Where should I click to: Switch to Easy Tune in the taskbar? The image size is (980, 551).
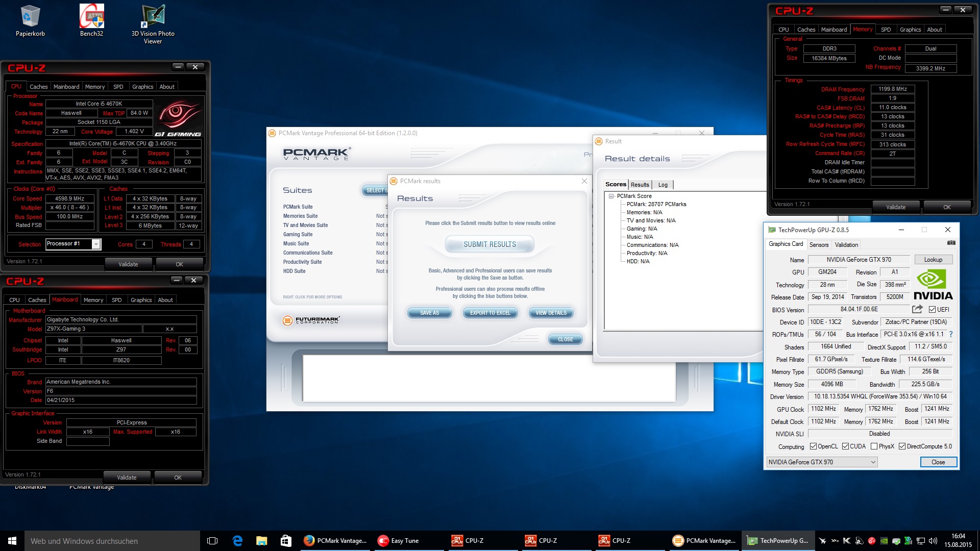click(409, 541)
